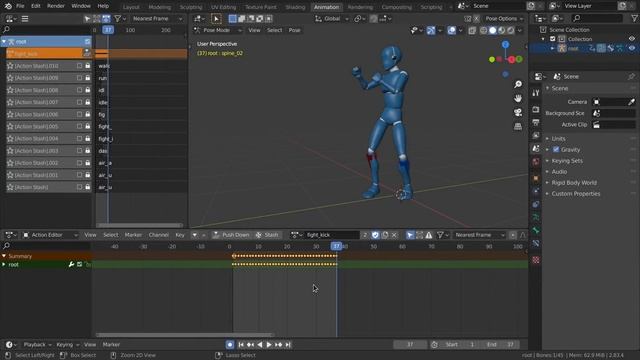Click the Blender logo menu
Image resolution: width=640 pixels, height=360 pixels.
(8, 6)
